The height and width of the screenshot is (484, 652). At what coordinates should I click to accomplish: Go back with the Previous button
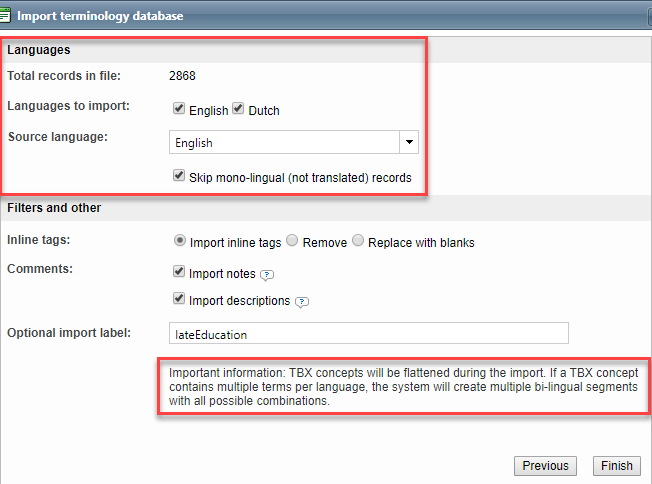(x=545, y=465)
